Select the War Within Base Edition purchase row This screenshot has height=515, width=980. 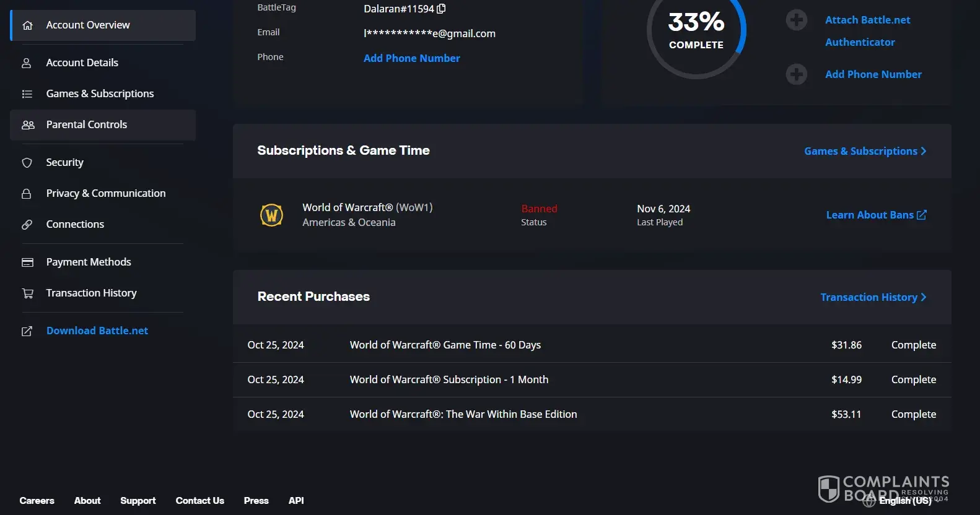tap(463, 414)
